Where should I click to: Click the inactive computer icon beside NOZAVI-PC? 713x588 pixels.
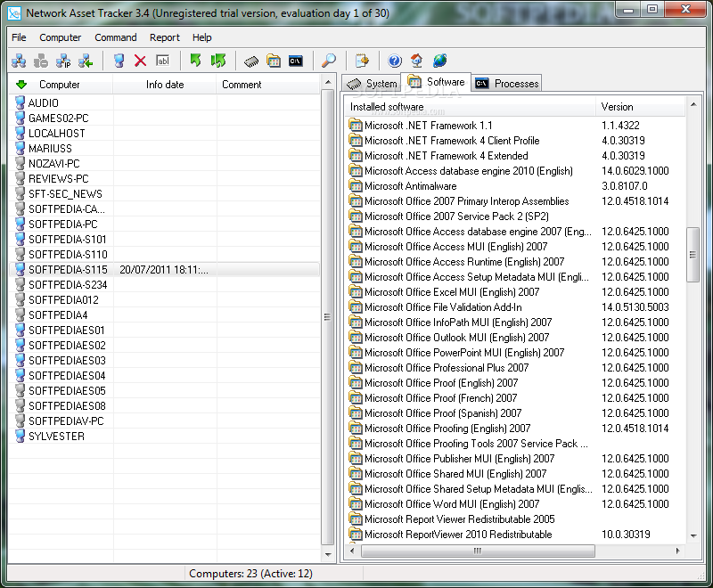point(20,163)
